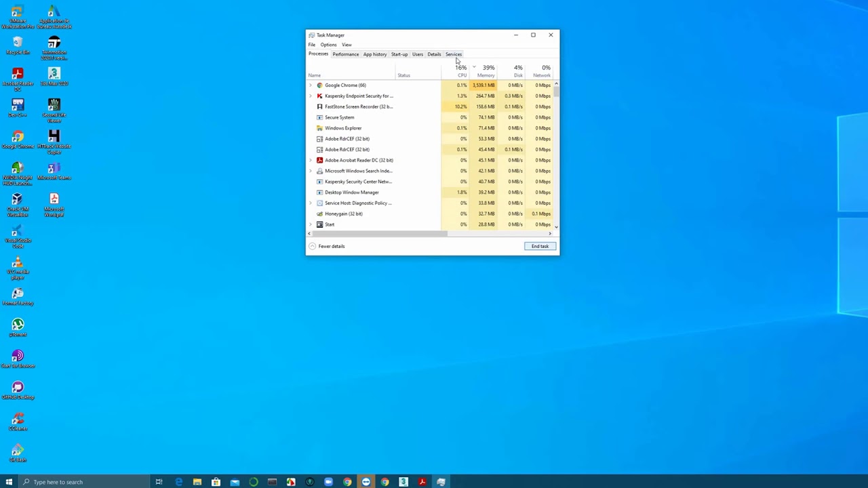Screen dimensions: 868x488
Task: Open Microsoft Edge from the taskbar
Action: (x=178, y=482)
